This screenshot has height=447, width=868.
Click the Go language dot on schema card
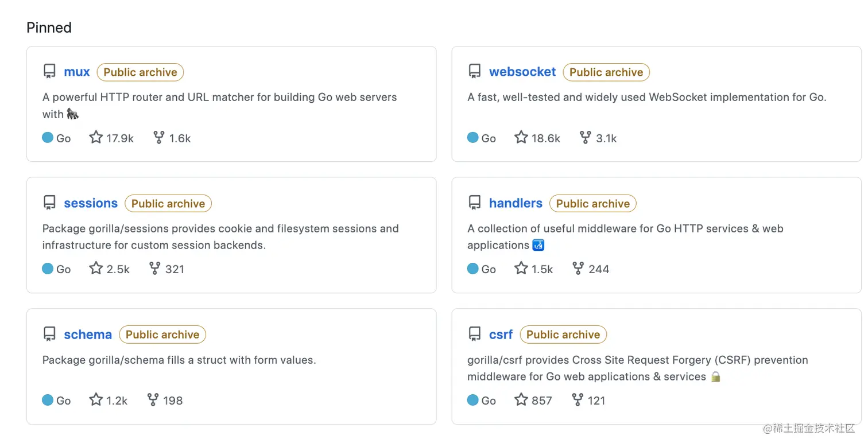(x=48, y=400)
